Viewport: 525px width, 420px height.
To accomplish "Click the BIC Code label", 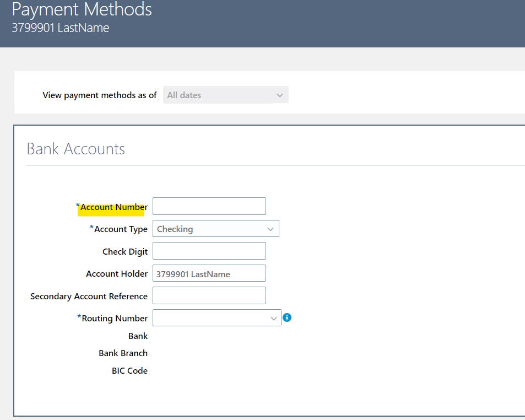I will pyautogui.click(x=129, y=370).
